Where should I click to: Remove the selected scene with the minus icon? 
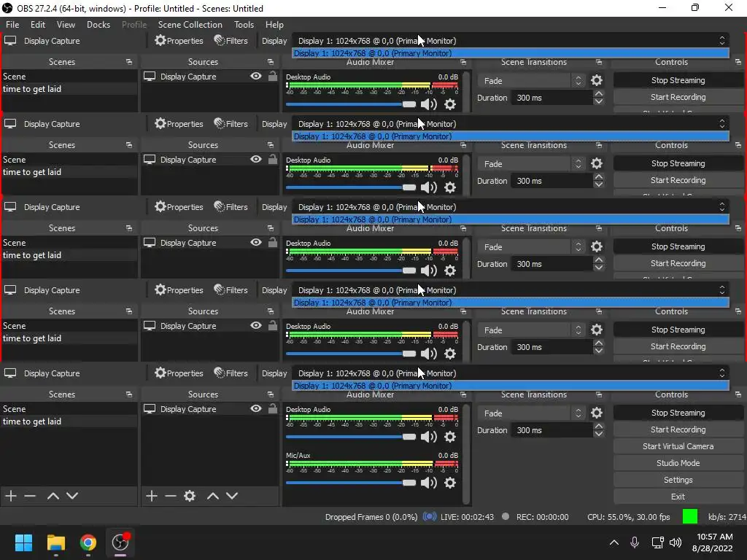tap(30, 496)
